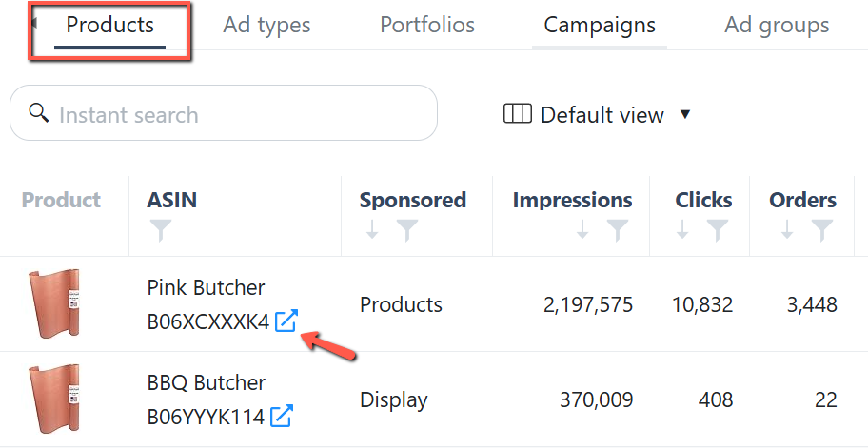Click the magnifying glass search icon
868x448 pixels.
39,113
